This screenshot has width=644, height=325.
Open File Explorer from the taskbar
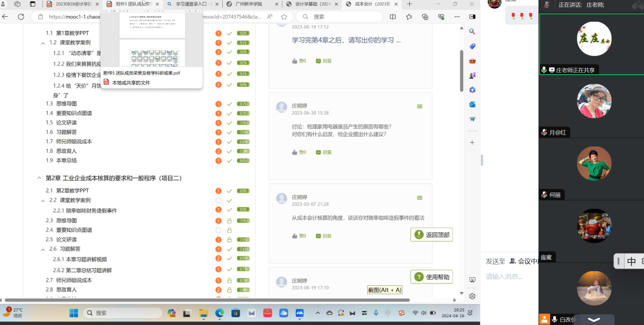click(203, 313)
